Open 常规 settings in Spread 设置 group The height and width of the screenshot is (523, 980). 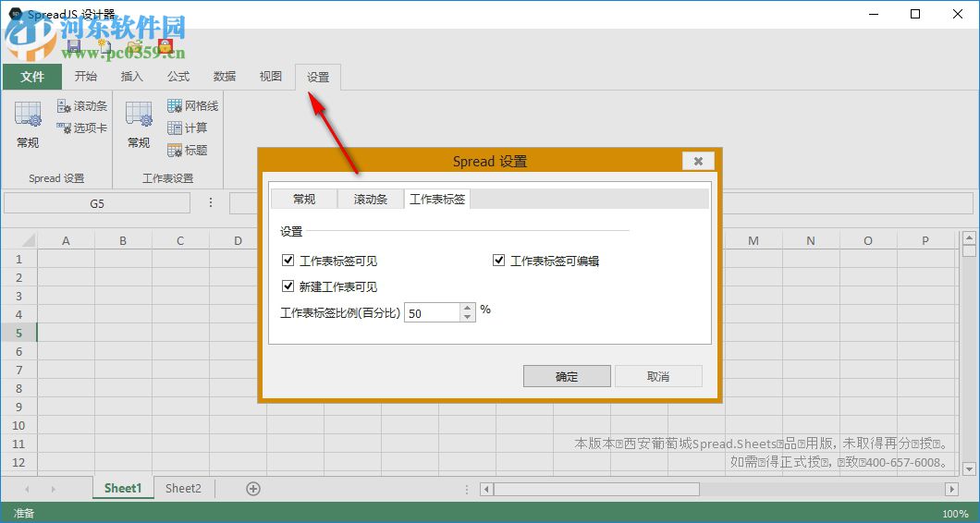pos(28,125)
